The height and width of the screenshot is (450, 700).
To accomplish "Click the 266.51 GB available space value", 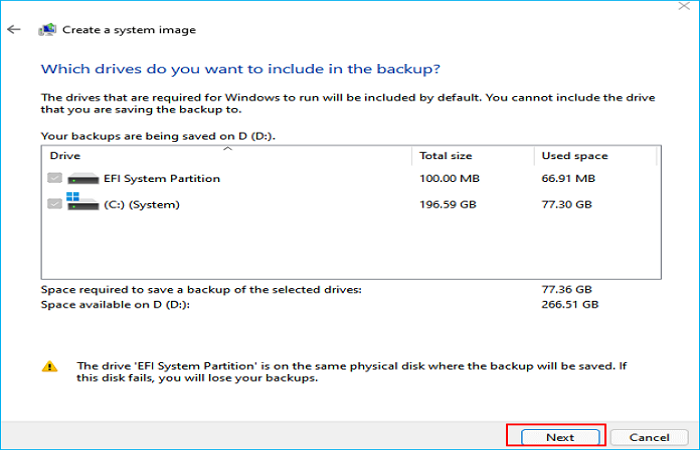I will (570, 304).
